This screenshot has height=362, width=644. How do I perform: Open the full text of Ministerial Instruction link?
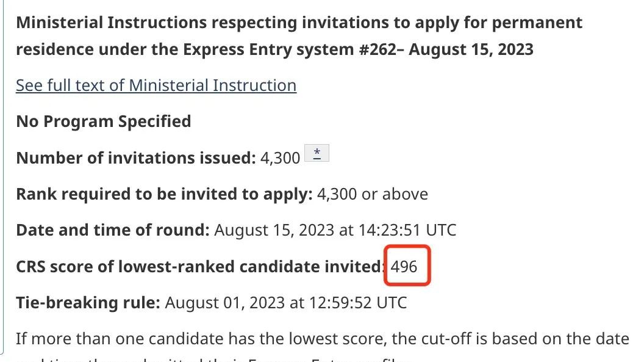(x=156, y=85)
